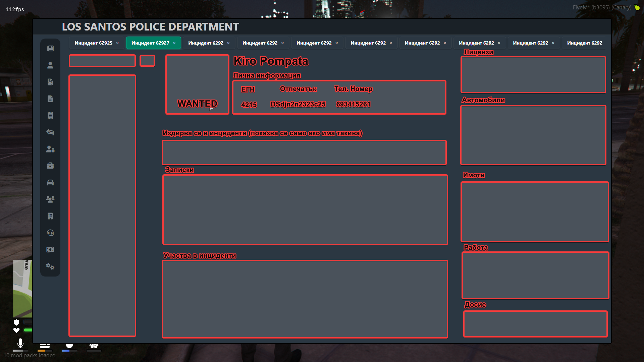The image size is (644, 362).
Task: Open the building icon in sidebar
Action: [50, 216]
